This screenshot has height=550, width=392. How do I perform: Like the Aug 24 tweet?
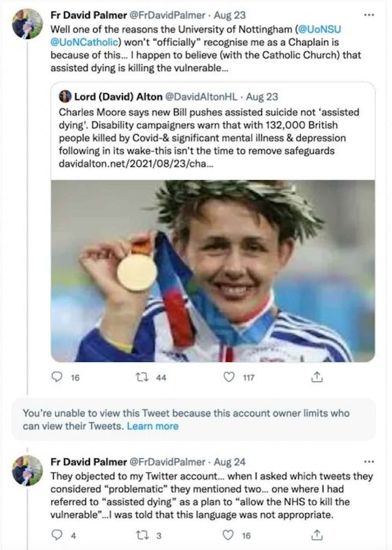coord(229,535)
